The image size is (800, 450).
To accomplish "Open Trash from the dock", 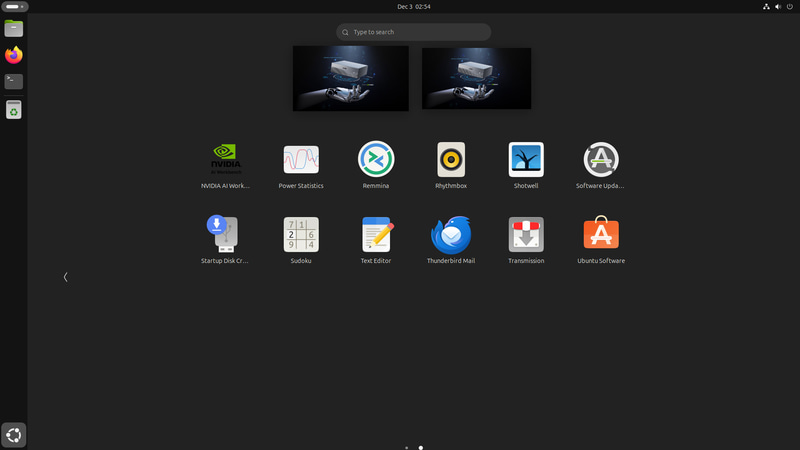I will 14,110.
